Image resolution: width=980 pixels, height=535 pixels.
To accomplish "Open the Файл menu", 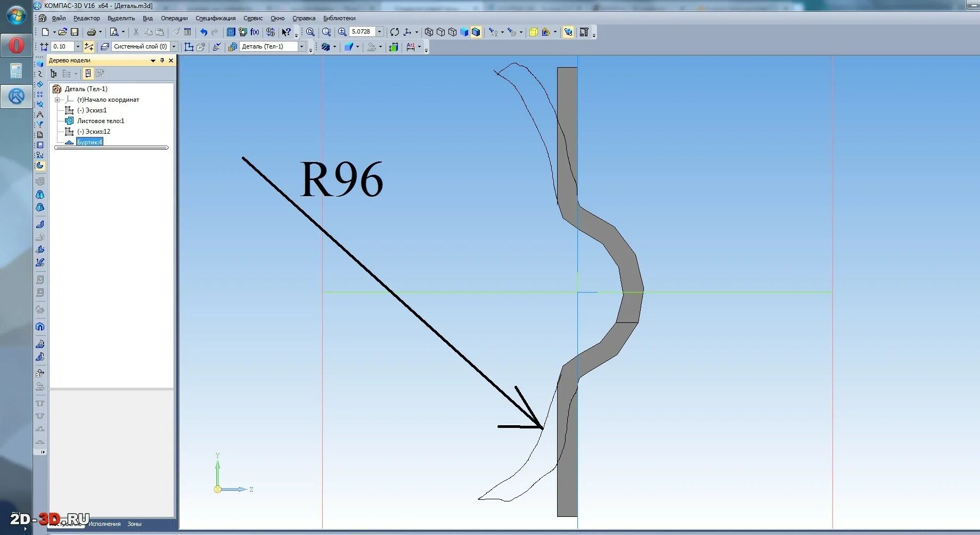I will (x=59, y=18).
